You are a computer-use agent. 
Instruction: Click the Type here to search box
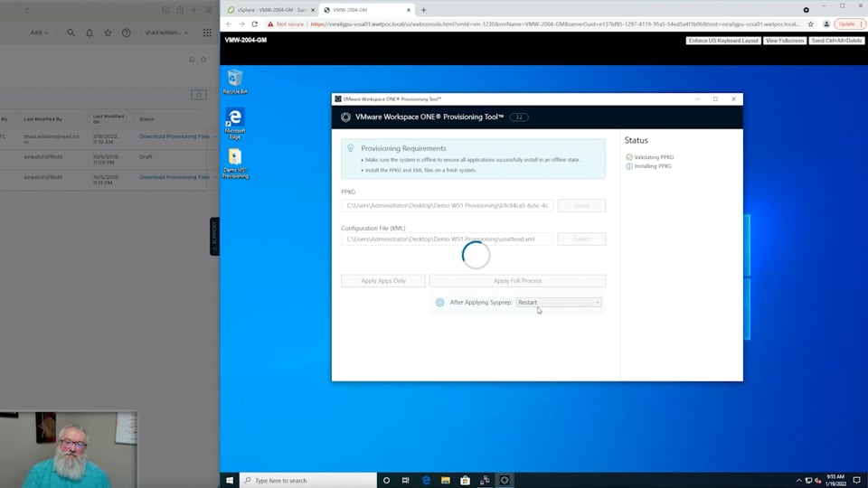tap(308, 480)
